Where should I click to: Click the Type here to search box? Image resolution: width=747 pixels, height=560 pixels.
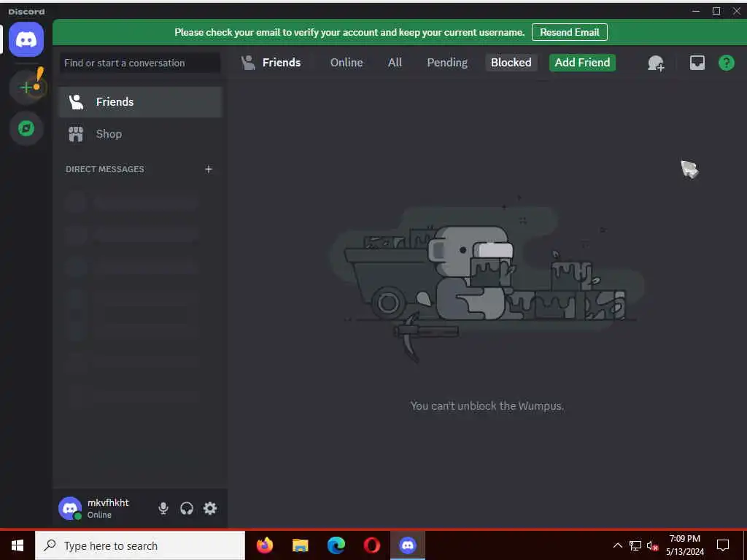(140, 545)
